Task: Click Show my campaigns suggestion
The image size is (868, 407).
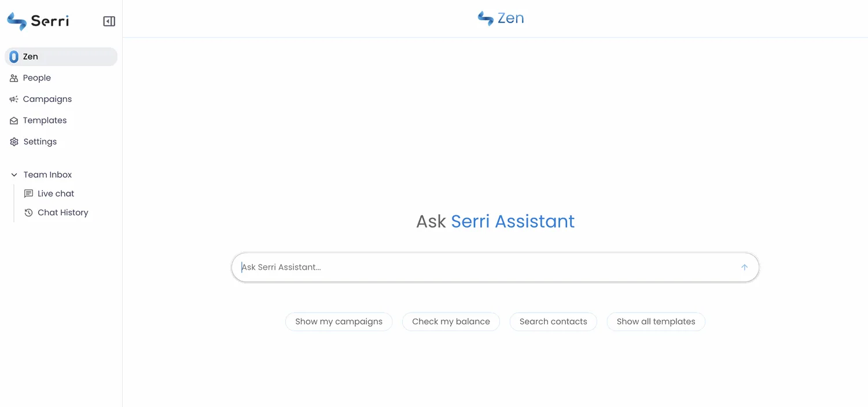Action: point(339,322)
